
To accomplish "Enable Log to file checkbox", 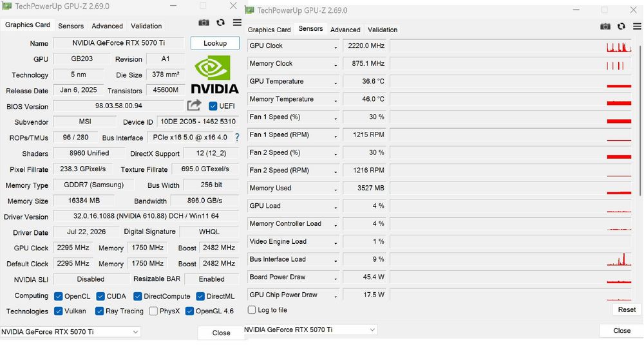I will 252,309.
